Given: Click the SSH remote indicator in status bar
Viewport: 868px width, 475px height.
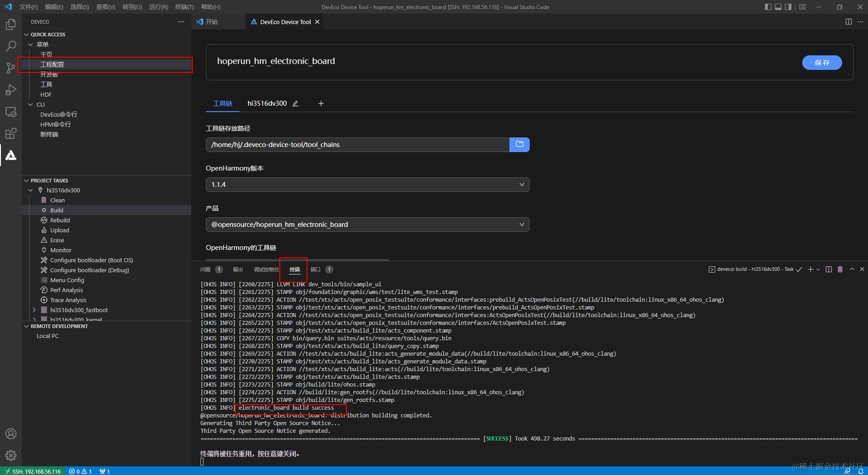Looking at the screenshot, I should pos(33,471).
